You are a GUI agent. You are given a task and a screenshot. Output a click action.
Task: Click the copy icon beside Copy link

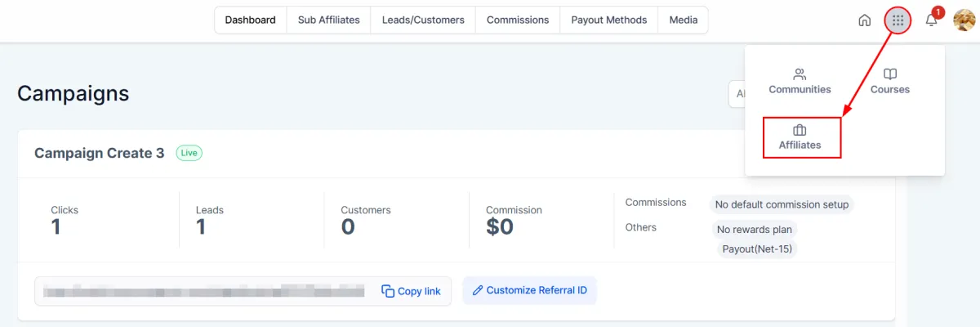pyautogui.click(x=388, y=291)
